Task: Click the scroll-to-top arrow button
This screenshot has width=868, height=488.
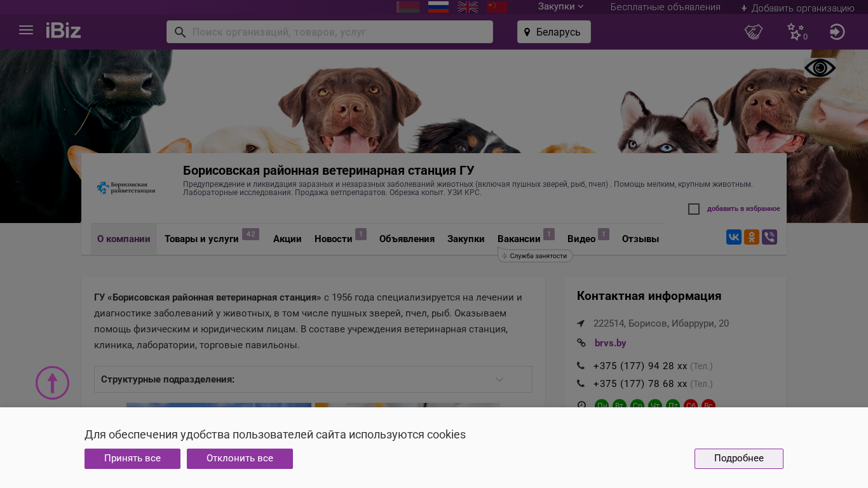Action: [52, 383]
